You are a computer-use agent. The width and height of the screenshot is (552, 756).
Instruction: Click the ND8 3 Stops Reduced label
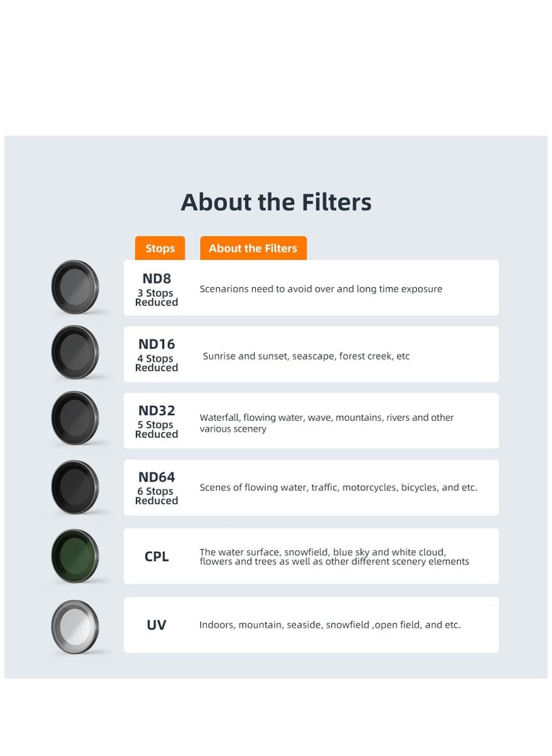(x=157, y=289)
